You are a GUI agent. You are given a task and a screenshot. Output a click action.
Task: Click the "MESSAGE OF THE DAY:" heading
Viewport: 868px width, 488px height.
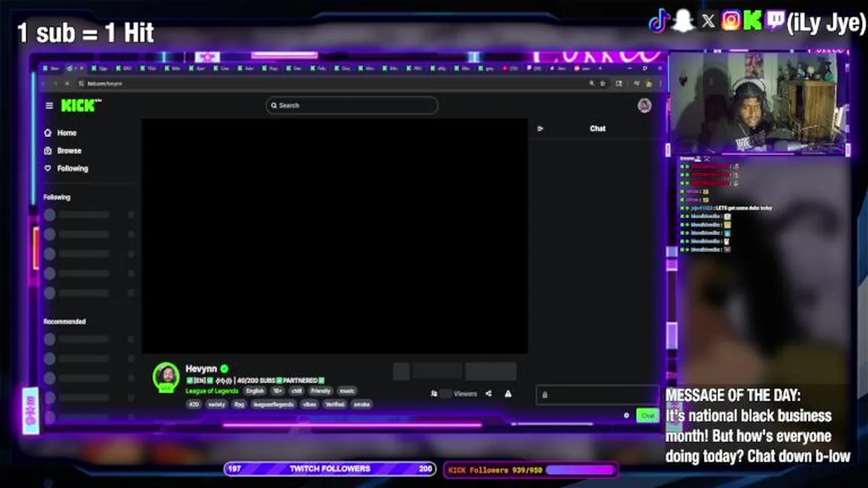tap(733, 395)
